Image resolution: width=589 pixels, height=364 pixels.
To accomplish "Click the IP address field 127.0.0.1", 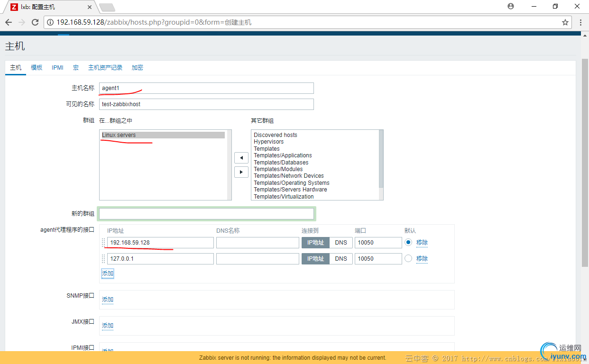I will [x=160, y=259].
